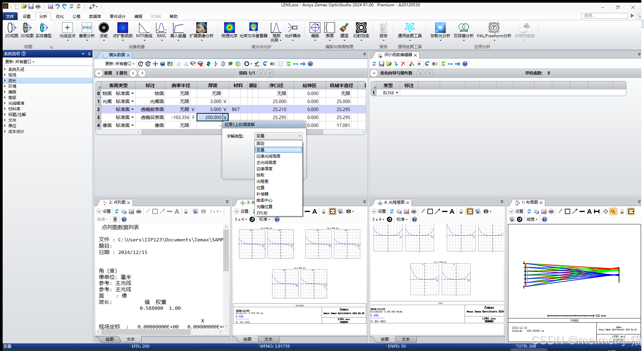Viewport: 644px width, 351px height.
Task: Click the 设置 button in the layout window
Action: [517, 211]
